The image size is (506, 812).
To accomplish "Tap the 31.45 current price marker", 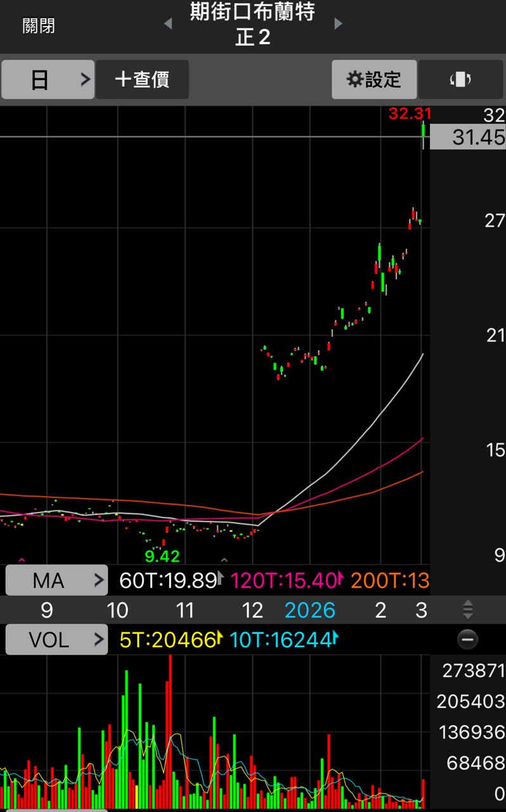I will pyautogui.click(x=468, y=137).
